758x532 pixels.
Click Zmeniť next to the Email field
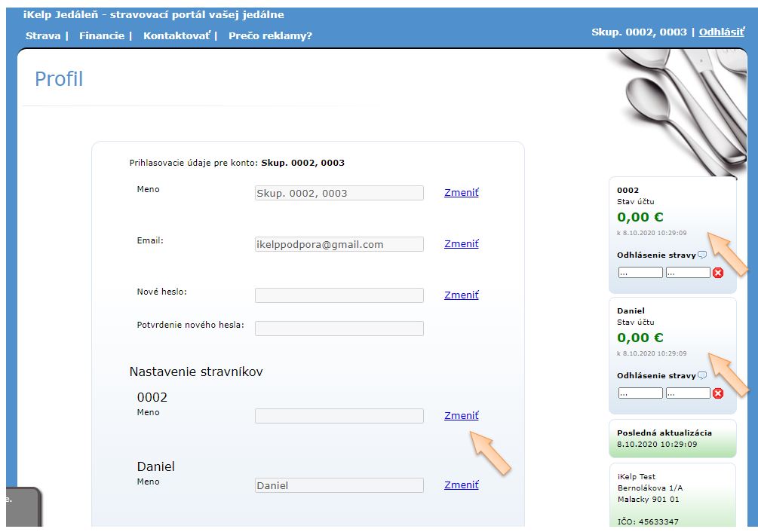tap(461, 243)
